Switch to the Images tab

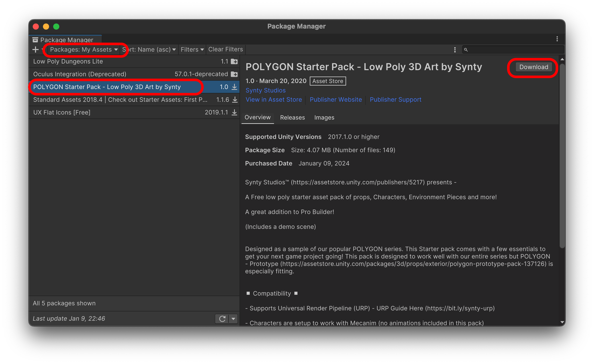click(x=324, y=118)
